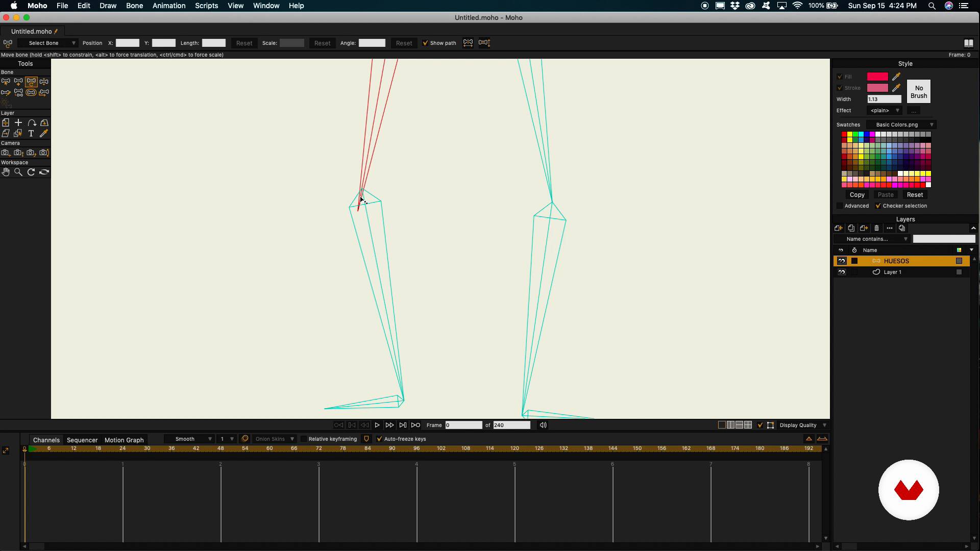
Task: Open the Animation menu
Action: 169,6
